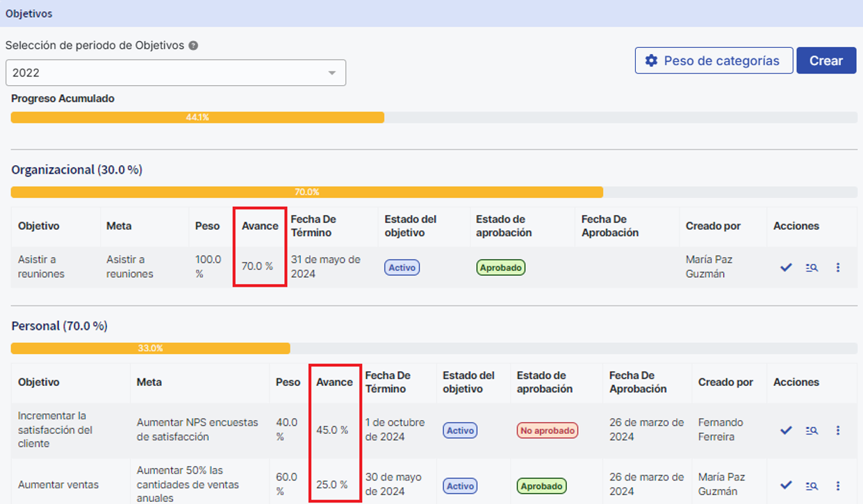Click the Progreso Acumulado 44.1% bar
Screen dimensions: 863x504
tap(197, 118)
